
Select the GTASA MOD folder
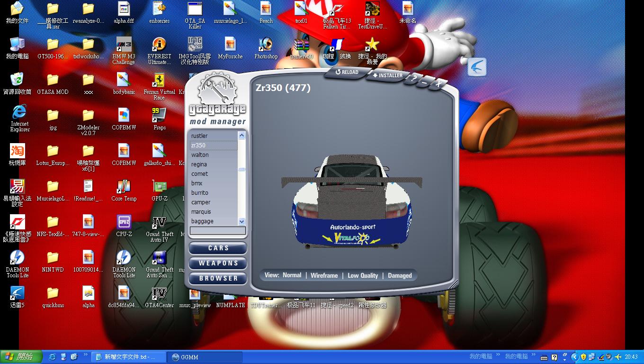pyautogui.click(x=53, y=83)
